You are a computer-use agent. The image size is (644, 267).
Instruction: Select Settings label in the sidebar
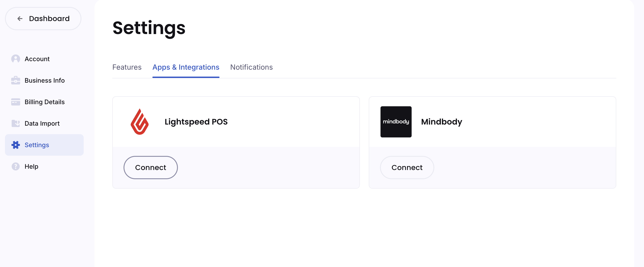[x=37, y=145]
